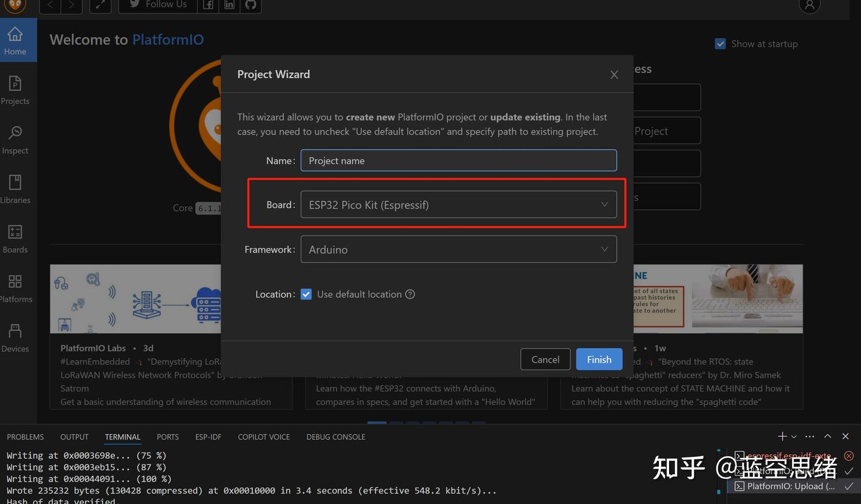The image size is (861, 504).
Task: Select the TERMINAL panel tab
Action: pyautogui.click(x=123, y=437)
